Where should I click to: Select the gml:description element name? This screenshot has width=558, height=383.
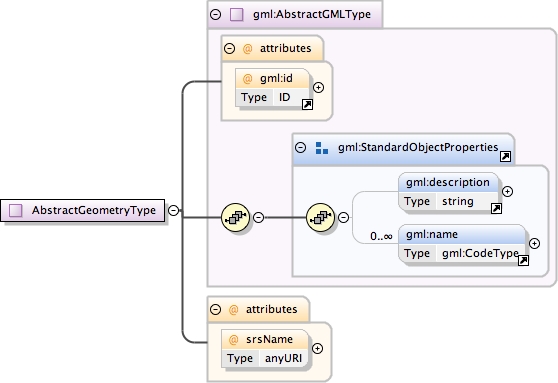tap(448, 182)
